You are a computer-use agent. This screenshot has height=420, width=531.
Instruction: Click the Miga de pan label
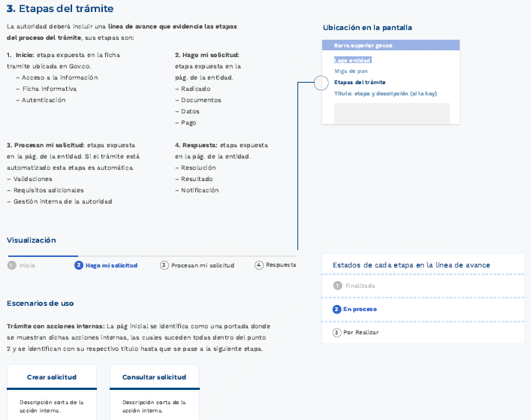[351, 71]
